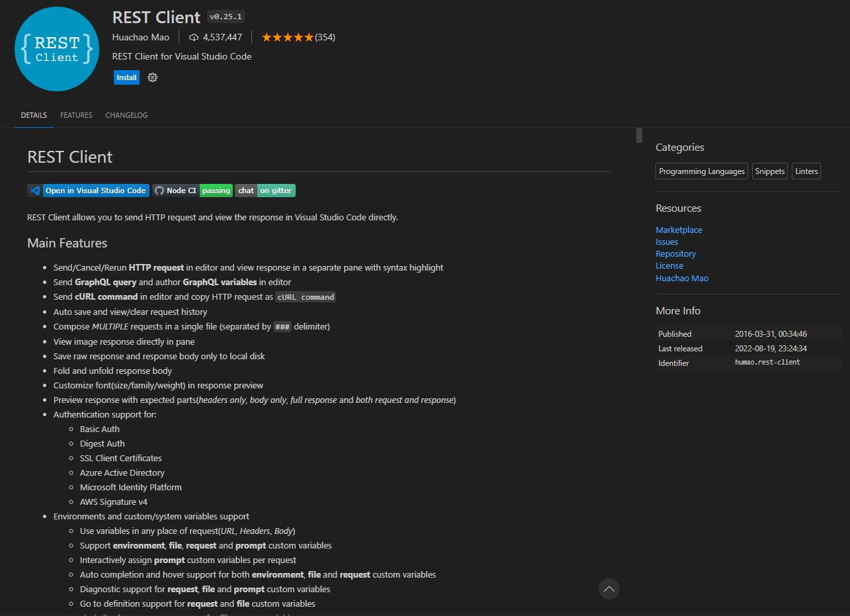Click 'Fold and unfold response body' item
The height and width of the screenshot is (616, 850).
112,371
